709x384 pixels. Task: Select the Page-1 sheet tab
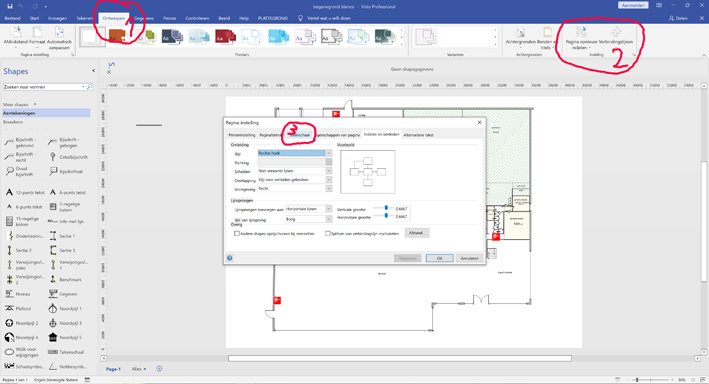coord(113,369)
